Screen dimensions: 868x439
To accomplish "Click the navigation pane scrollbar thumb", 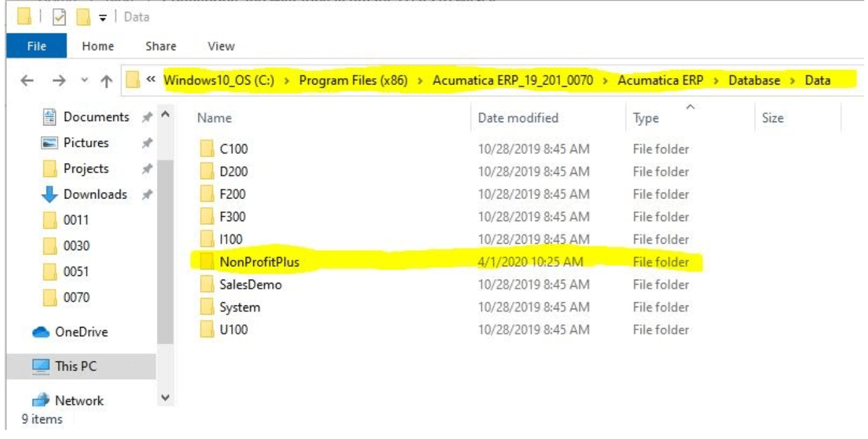I will (166, 251).
